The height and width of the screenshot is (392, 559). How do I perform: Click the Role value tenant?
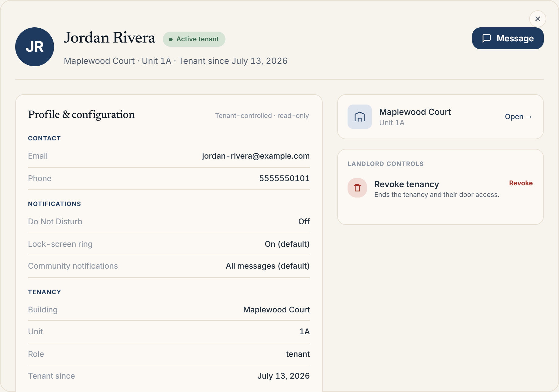(x=298, y=354)
